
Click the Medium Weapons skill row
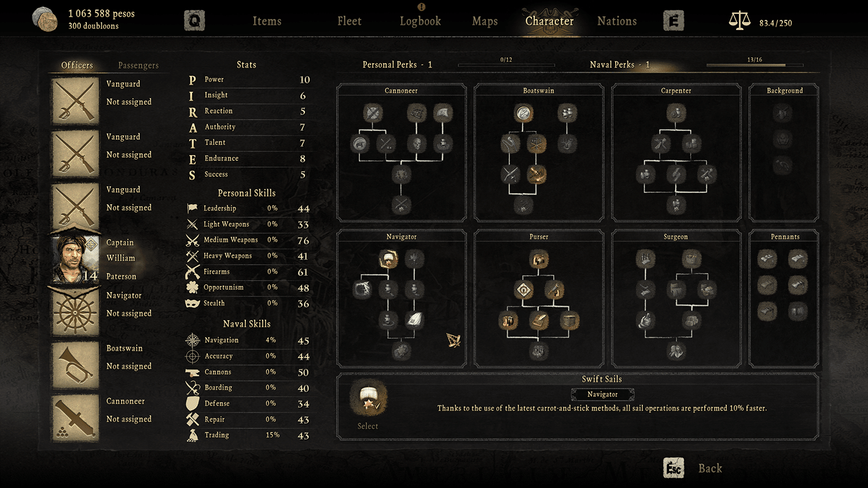248,240
